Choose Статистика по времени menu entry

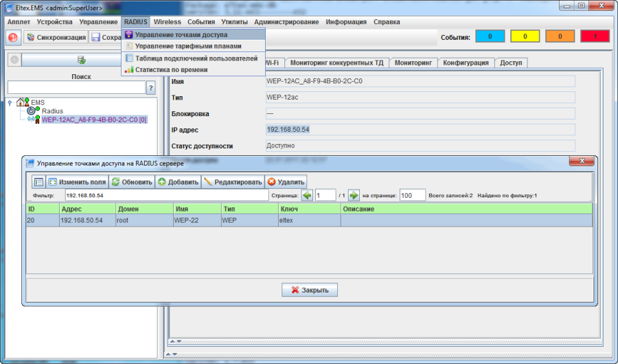point(193,70)
